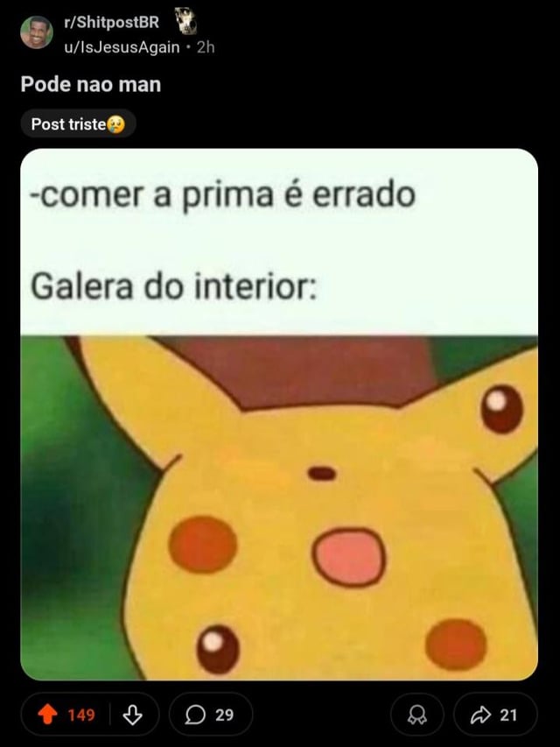Open the poster's avatar picture
The image size is (560, 747).
36,32
